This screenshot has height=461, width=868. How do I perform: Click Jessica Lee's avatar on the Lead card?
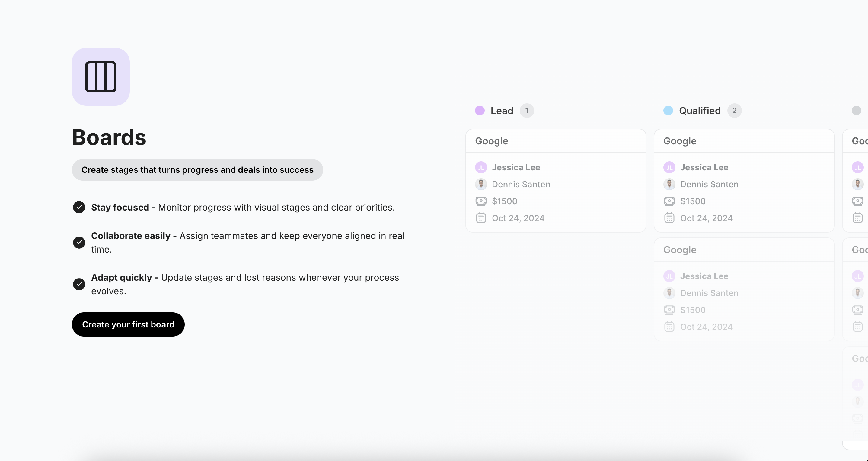(481, 167)
